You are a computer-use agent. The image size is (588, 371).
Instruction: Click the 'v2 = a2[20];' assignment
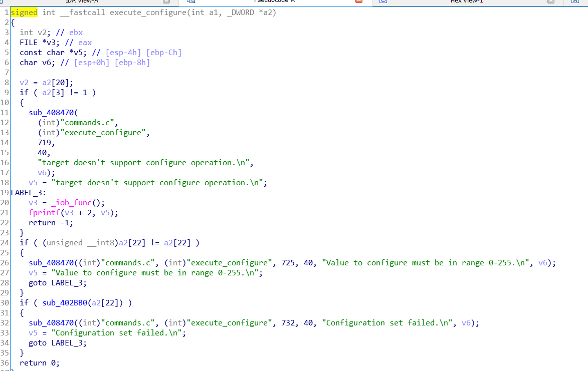point(47,83)
